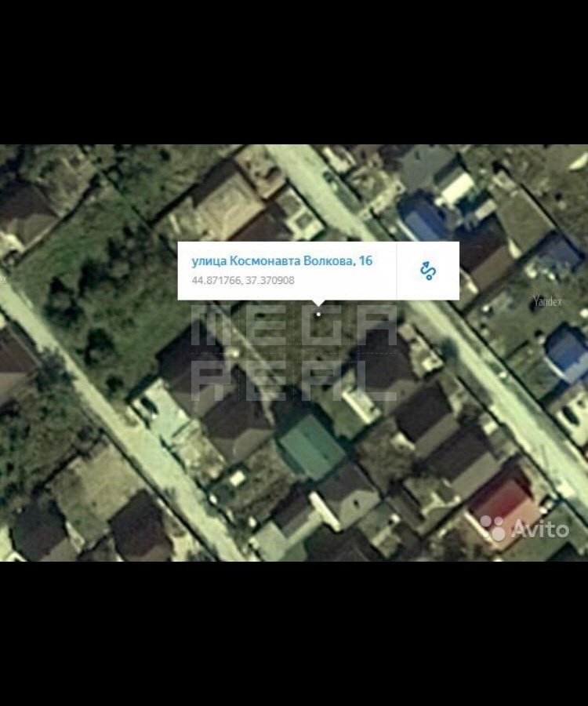Select the brown-roofed house above the address popup
588x706 pixels.
click(x=223, y=204)
